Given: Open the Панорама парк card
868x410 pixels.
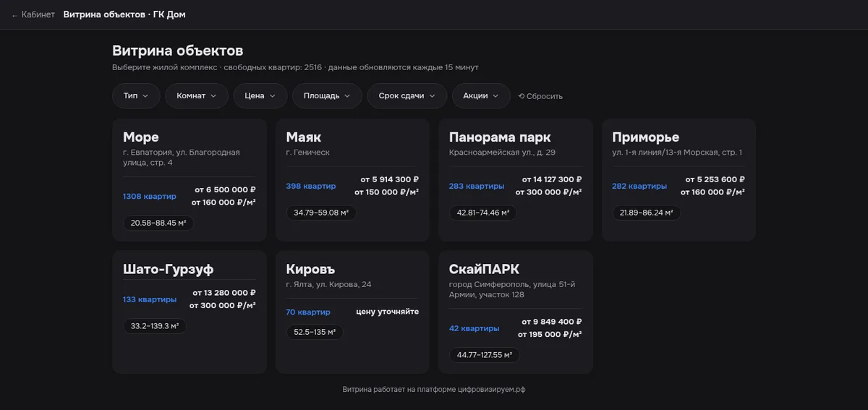Looking at the screenshot, I should 516,180.
